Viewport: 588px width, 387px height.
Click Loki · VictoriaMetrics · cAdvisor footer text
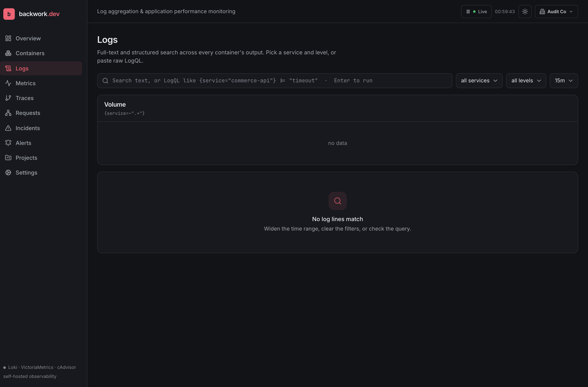click(42, 367)
